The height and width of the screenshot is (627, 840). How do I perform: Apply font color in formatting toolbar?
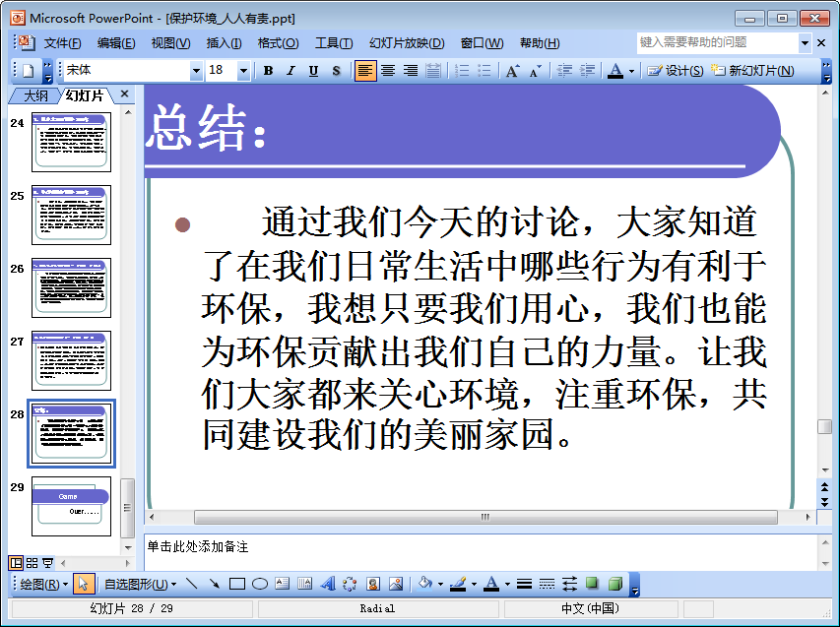[x=615, y=71]
